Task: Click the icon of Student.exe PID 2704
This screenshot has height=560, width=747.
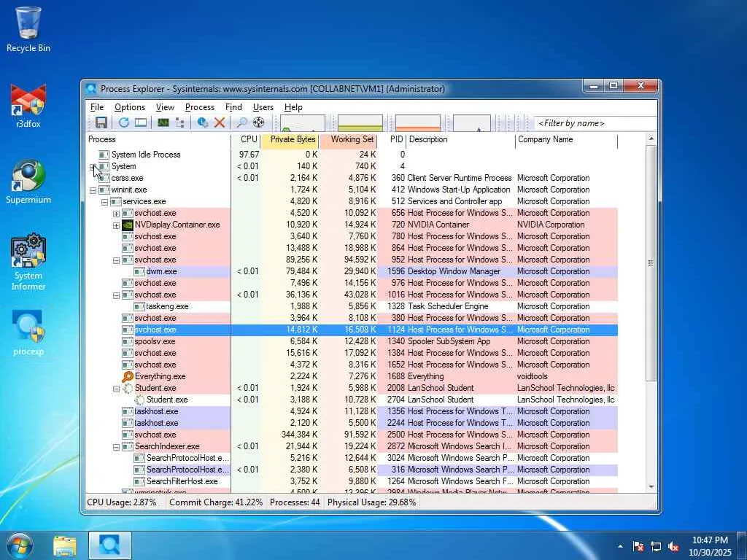Action: [139, 400]
